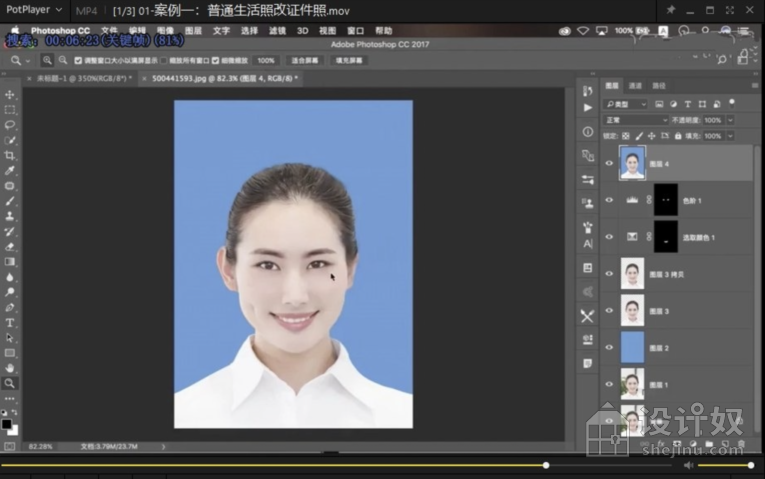Toggle visibility of 图层 3 拷贝
Screen dimensions: 765x479
(x=609, y=274)
